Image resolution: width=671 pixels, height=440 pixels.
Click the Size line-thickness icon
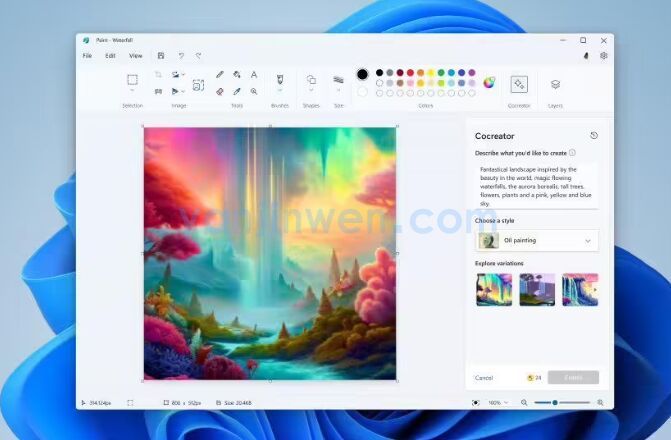(338, 80)
